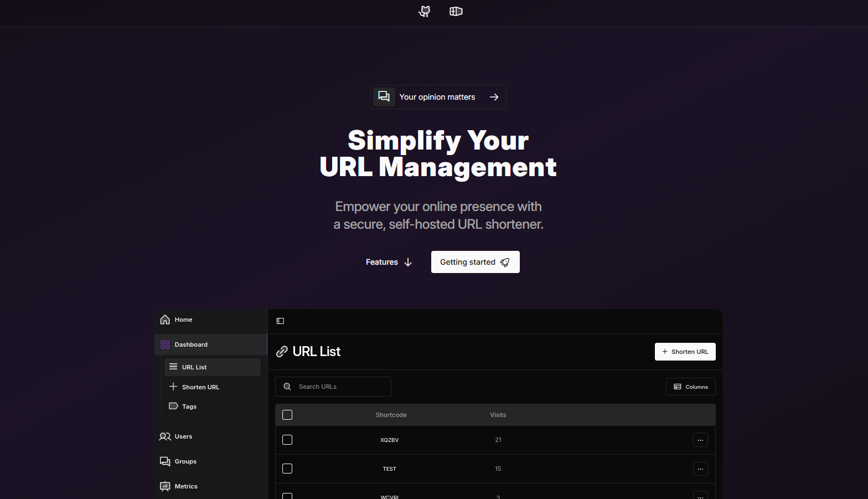Click the table icon in Columns button

(x=678, y=387)
